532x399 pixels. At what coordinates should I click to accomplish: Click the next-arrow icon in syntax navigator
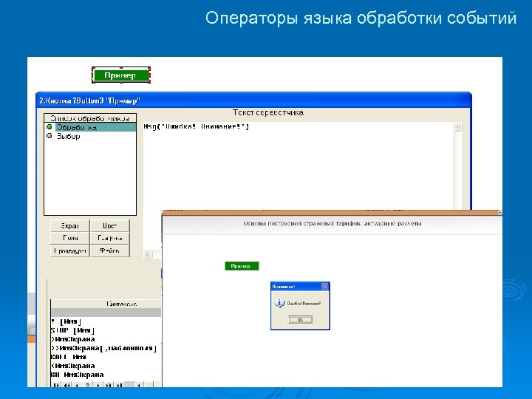tap(98, 385)
